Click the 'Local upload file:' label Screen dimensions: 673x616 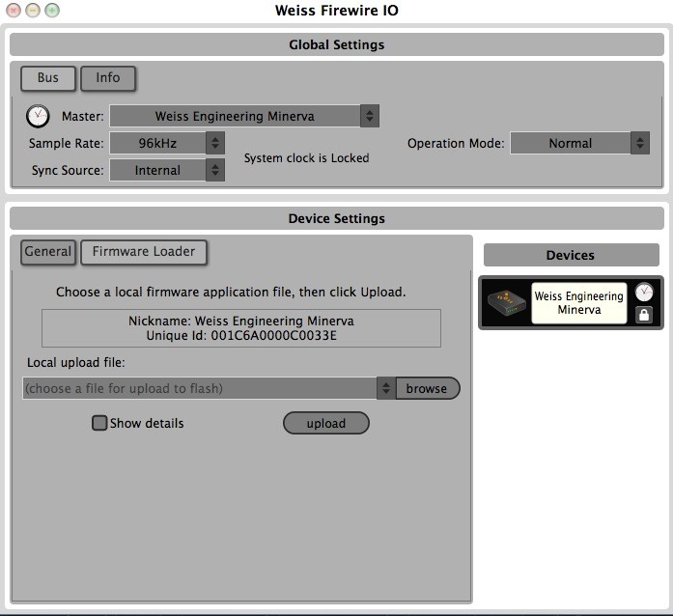click(76, 363)
